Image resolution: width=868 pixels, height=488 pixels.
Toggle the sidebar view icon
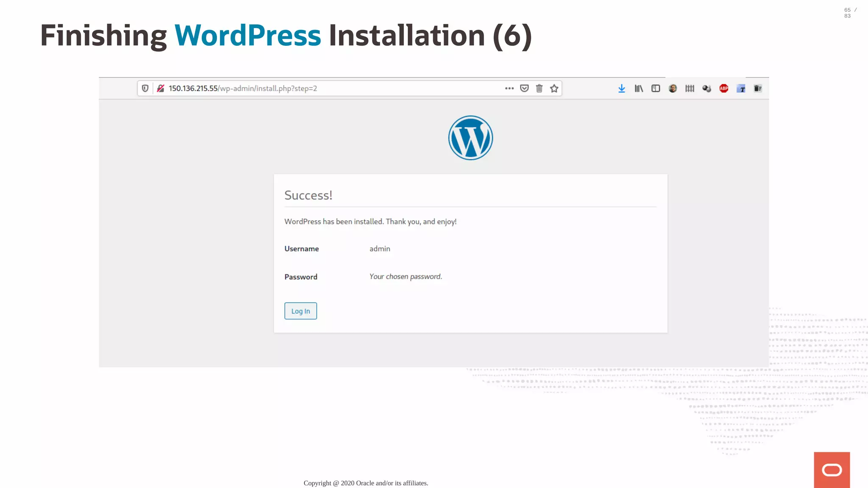pos(656,89)
